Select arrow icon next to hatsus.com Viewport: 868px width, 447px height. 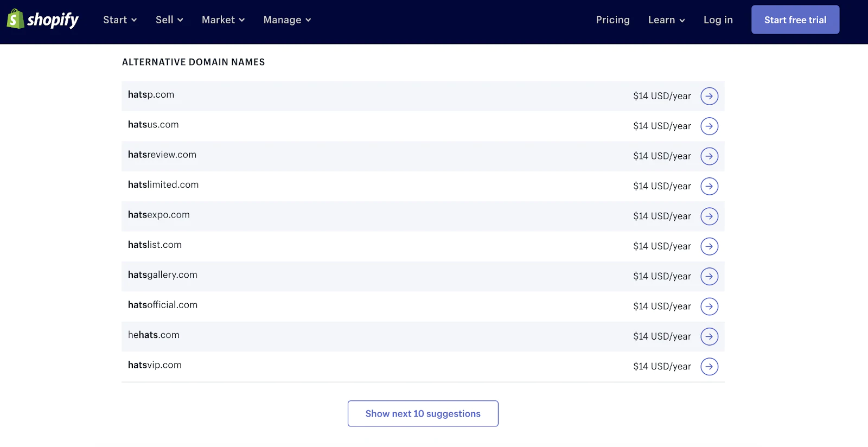(x=709, y=126)
